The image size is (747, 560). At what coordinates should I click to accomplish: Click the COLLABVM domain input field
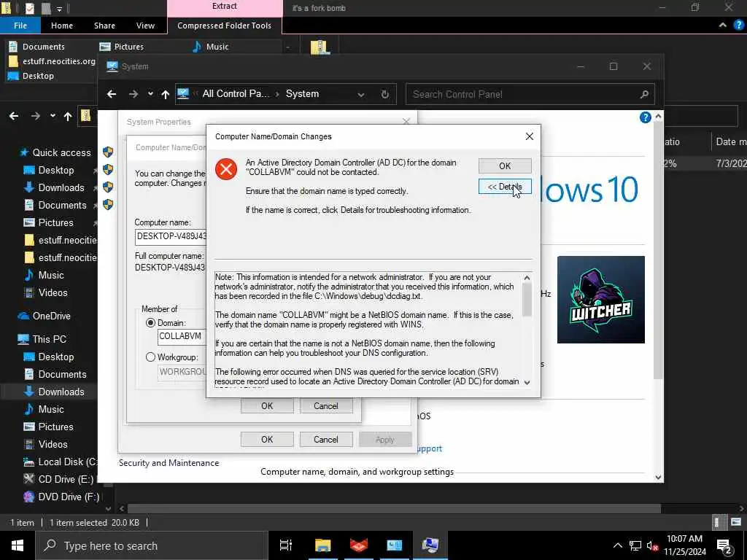point(182,337)
